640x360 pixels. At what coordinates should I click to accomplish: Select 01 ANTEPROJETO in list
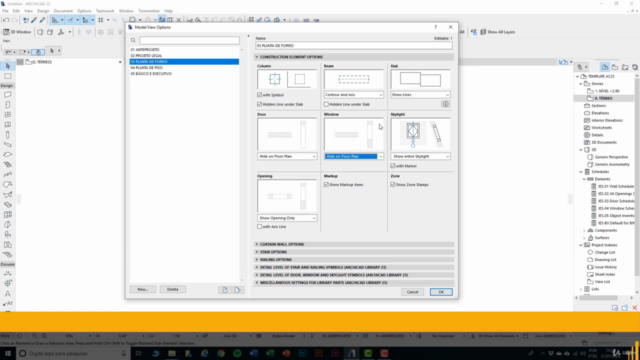tap(184, 49)
